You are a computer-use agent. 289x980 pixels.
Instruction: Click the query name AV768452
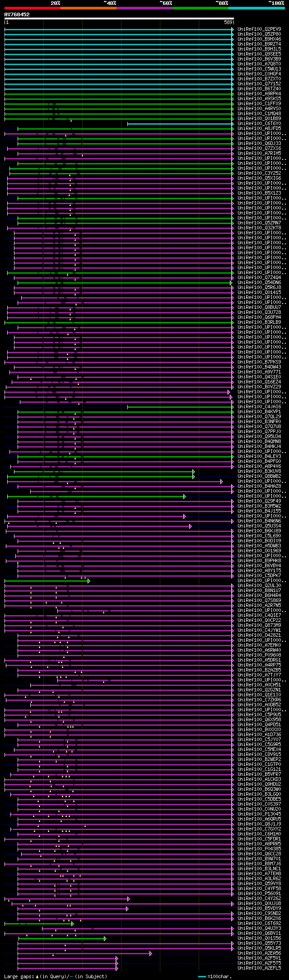[17, 14]
